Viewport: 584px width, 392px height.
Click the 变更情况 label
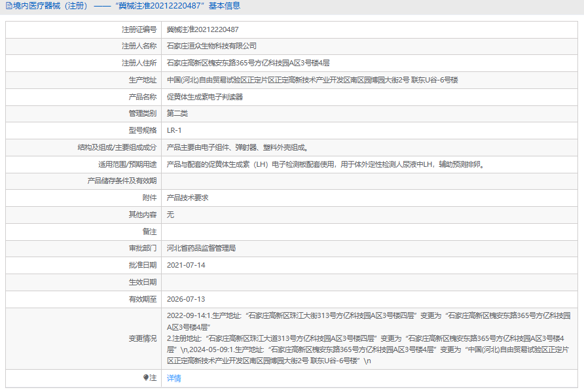click(143, 338)
